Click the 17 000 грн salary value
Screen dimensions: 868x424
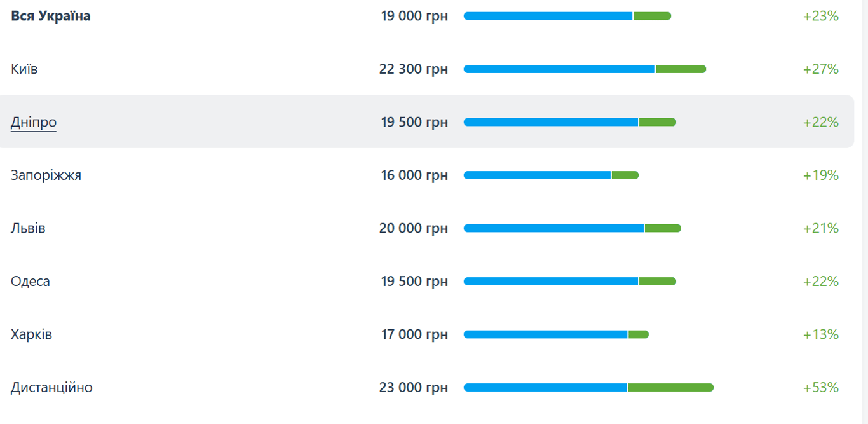[x=414, y=334]
